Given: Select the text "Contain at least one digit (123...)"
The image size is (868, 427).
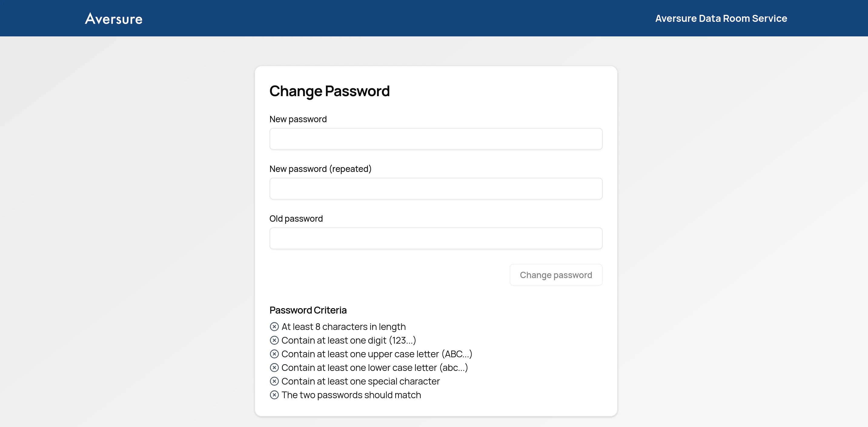Looking at the screenshot, I should pyautogui.click(x=349, y=340).
